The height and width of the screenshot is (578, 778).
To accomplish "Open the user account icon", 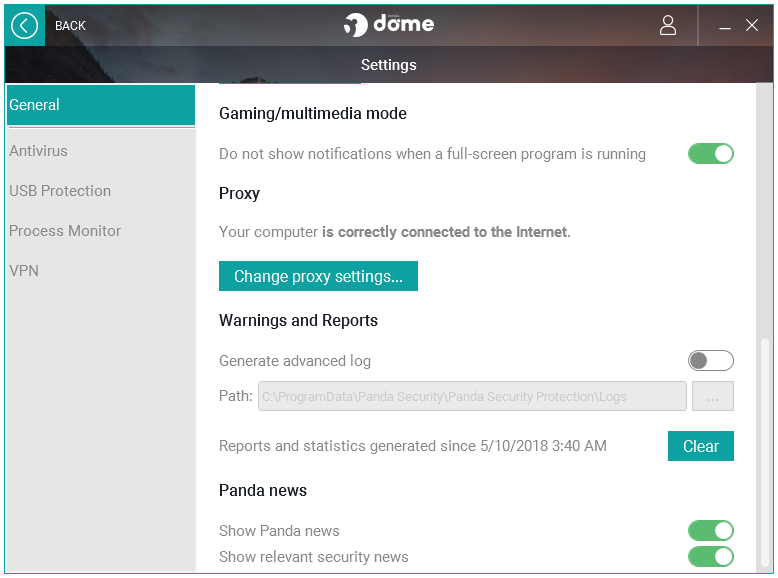I will pos(668,26).
